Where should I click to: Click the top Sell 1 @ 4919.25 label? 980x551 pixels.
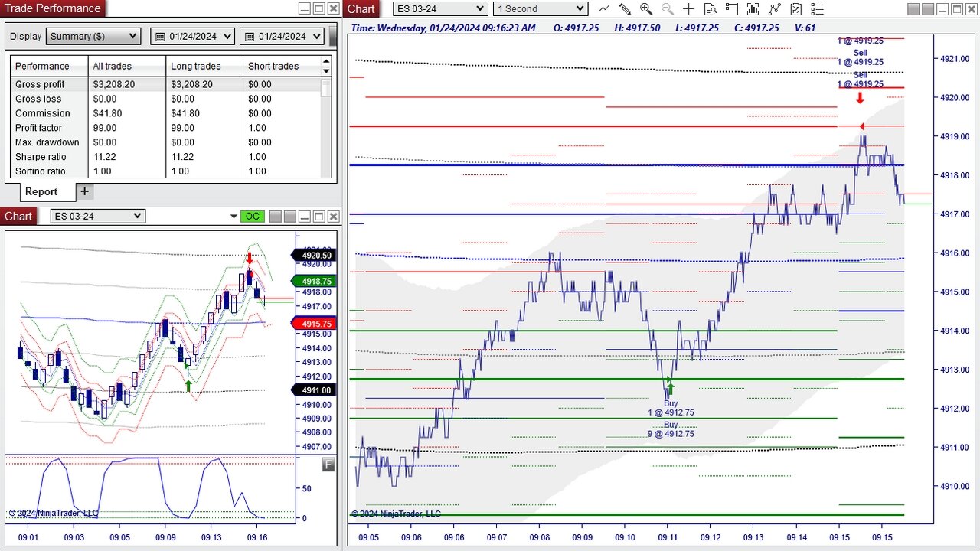pyautogui.click(x=860, y=57)
